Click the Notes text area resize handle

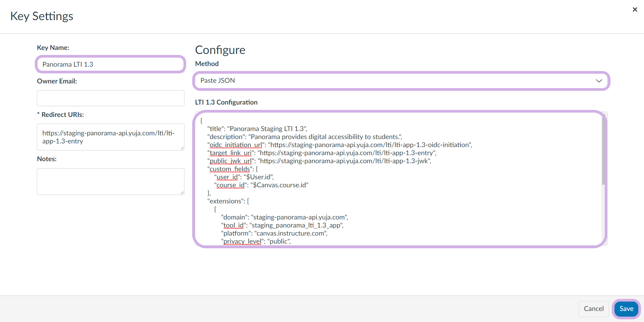[182, 193]
